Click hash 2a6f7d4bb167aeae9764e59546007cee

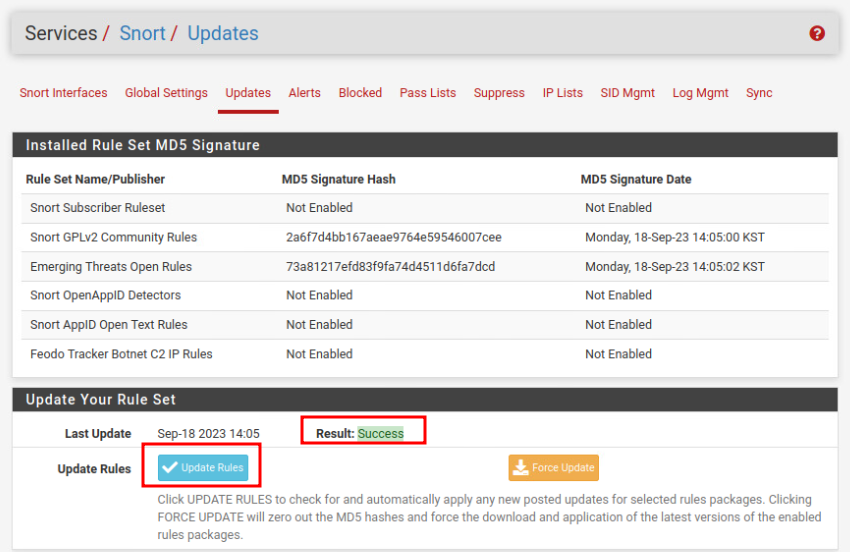click(x=394, y=237)
